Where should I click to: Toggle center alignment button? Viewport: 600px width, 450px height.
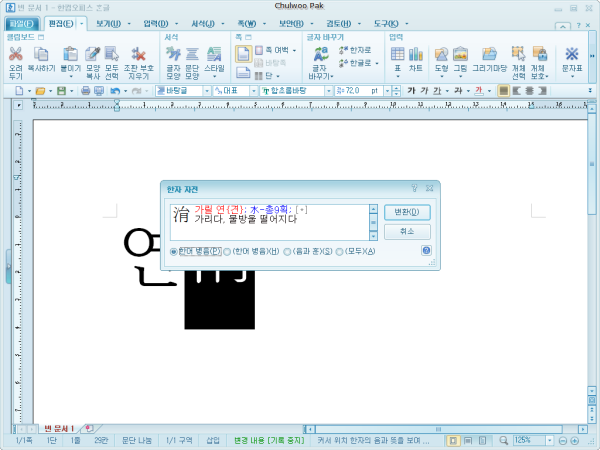tap(530, 91)
